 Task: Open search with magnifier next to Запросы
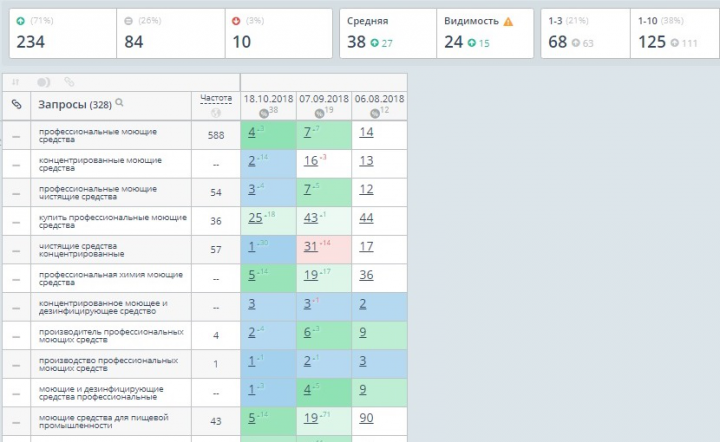pyautogui.click(x=119, y=103)
